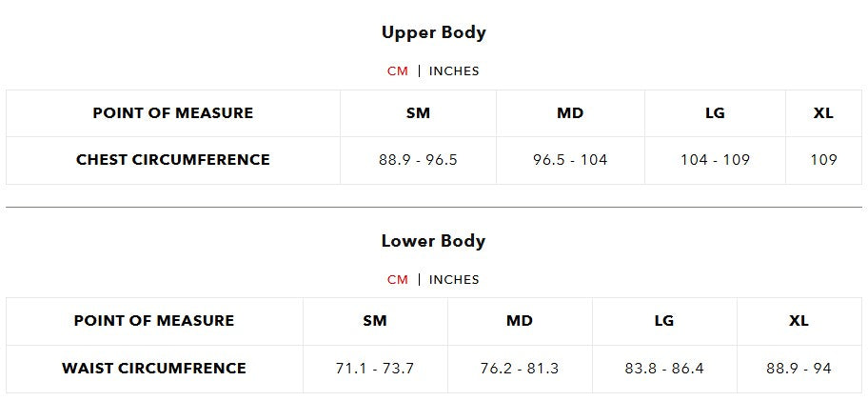Select the MD column header in Upper Body
Viewport: 868px width, 401px height.
[570, 113]
